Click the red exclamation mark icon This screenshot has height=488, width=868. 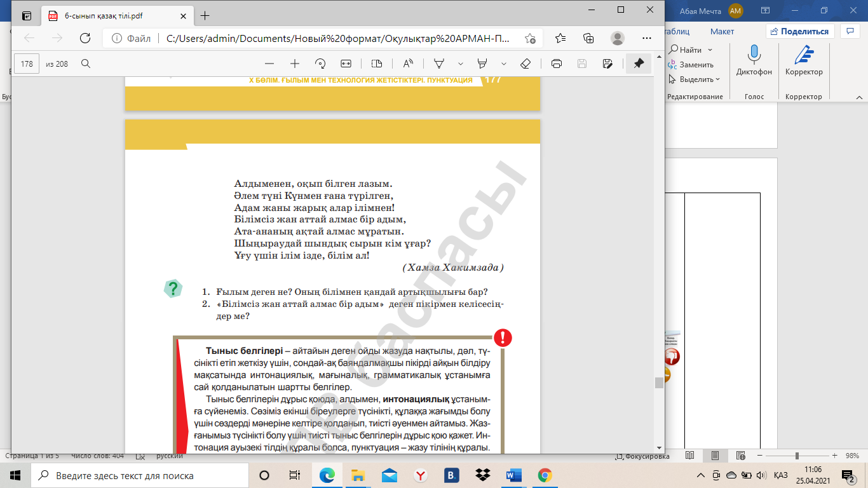(x=503, y=337)
